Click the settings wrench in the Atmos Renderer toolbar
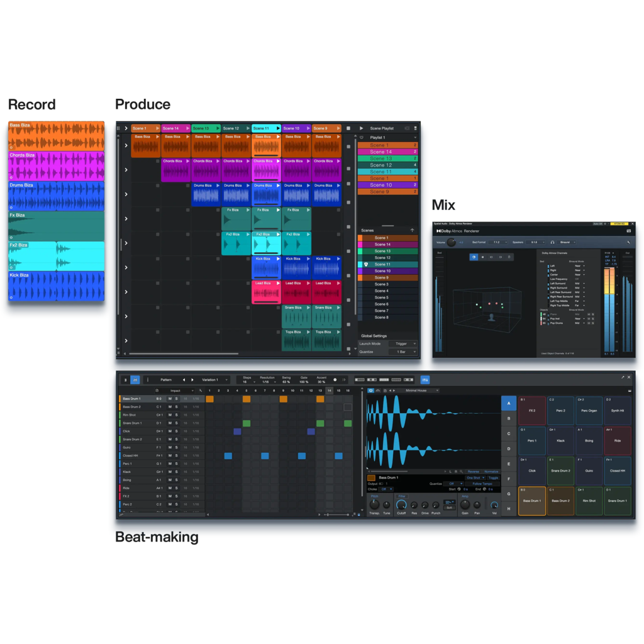The height and width of the screenshot is (644, 644). coord(628,241)
